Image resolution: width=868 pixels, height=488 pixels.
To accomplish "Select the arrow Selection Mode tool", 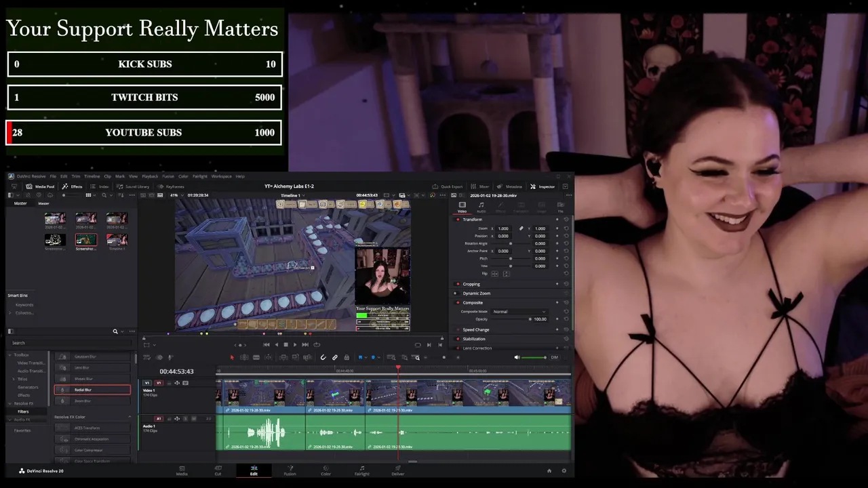I will click(232, 357).
